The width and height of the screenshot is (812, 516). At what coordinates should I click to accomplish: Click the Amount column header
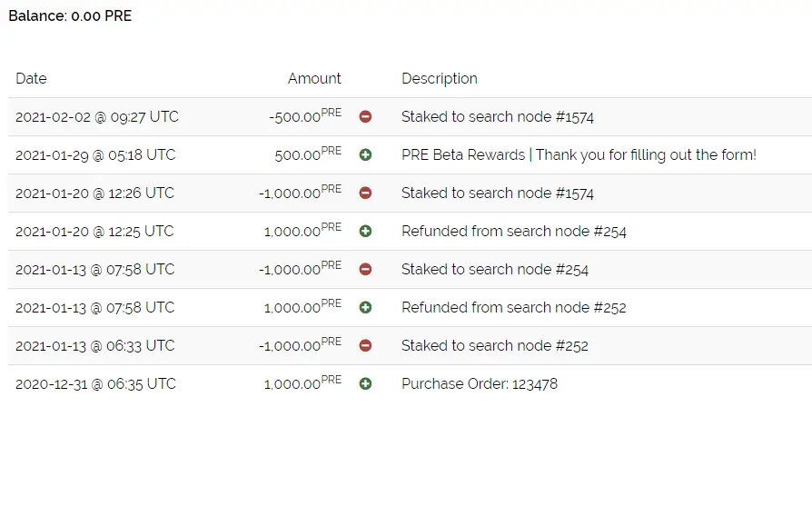pos(314,78)
